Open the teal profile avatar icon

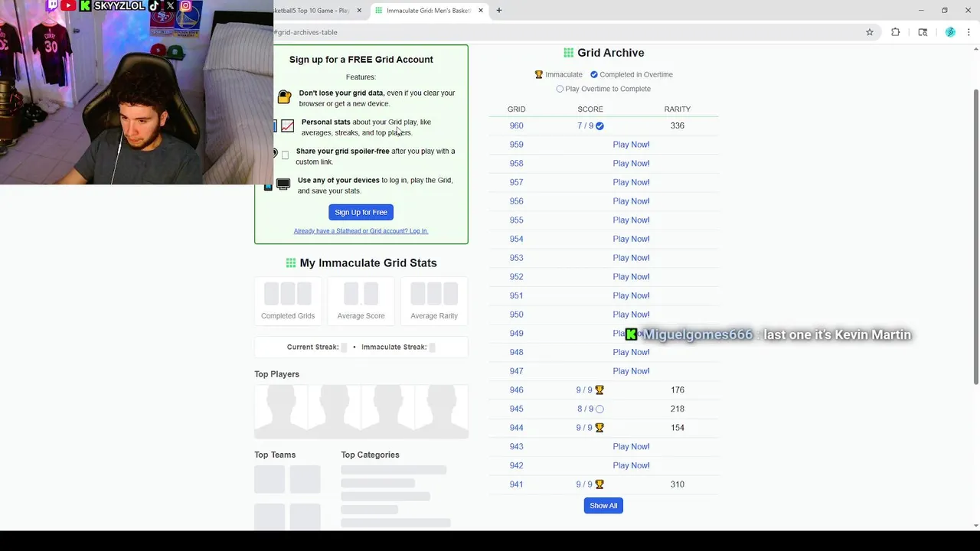pos(950,32)
